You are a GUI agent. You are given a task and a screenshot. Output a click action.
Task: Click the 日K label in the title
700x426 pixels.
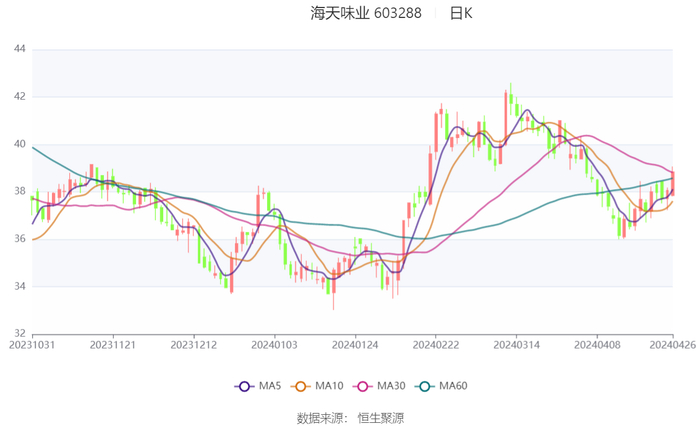pos(460,13)
